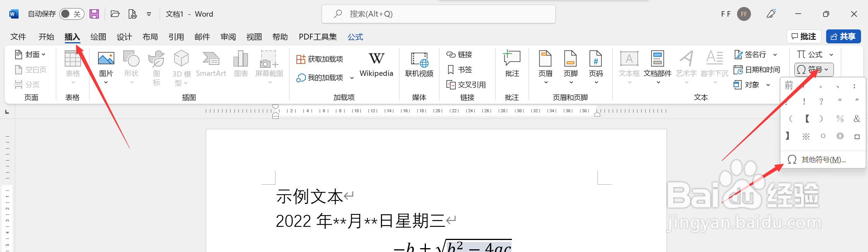Switch to the View (视图) tab
The width and height of the screenshot is (868, 252).
click(254, 37)
